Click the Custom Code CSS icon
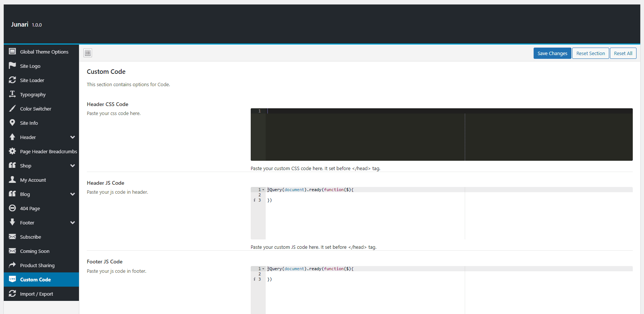This screenshot has height=314, width=644. (x=12, y=279)
